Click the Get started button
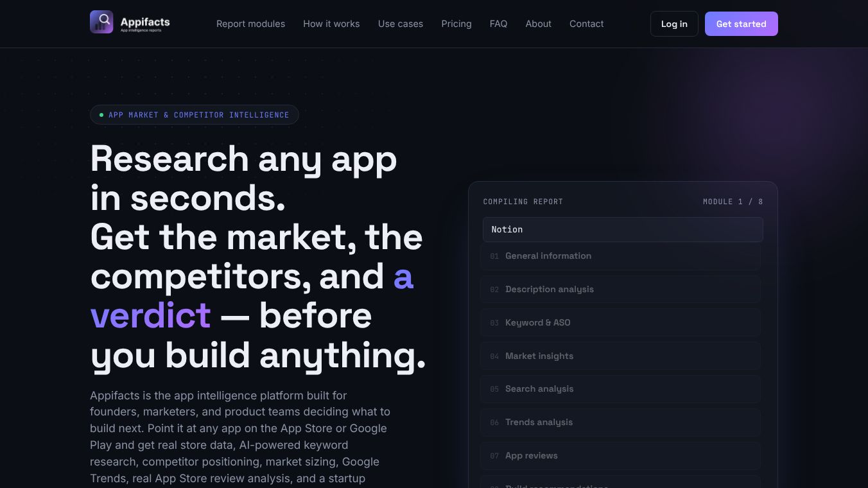This screenshot has height=488, width=868. tap(742, 24)
